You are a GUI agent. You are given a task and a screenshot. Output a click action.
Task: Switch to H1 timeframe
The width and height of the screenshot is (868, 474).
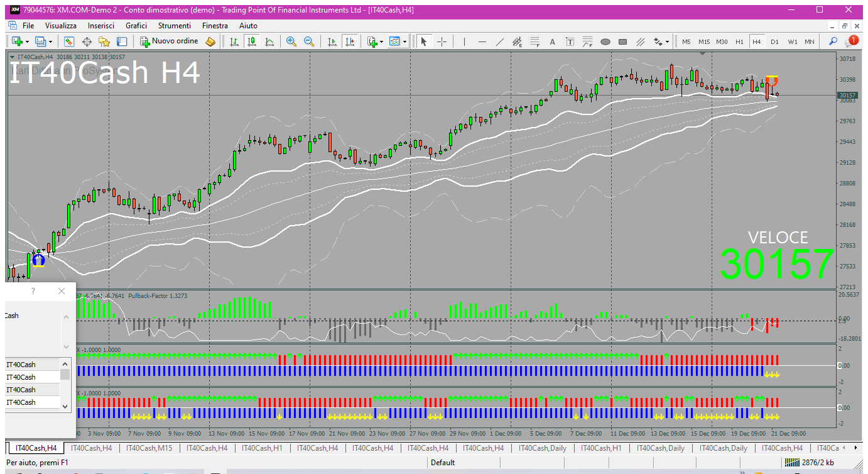pos(739,41)
